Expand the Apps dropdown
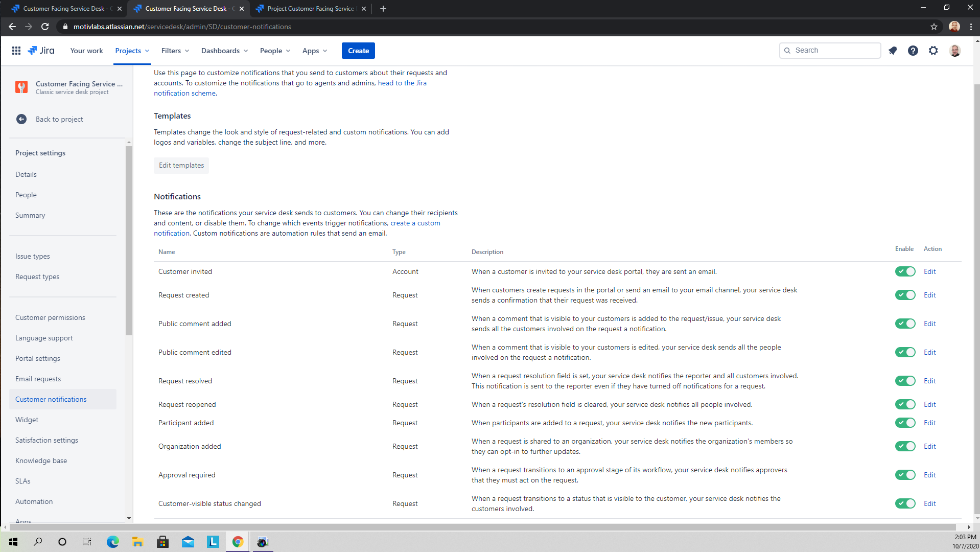 315,51
